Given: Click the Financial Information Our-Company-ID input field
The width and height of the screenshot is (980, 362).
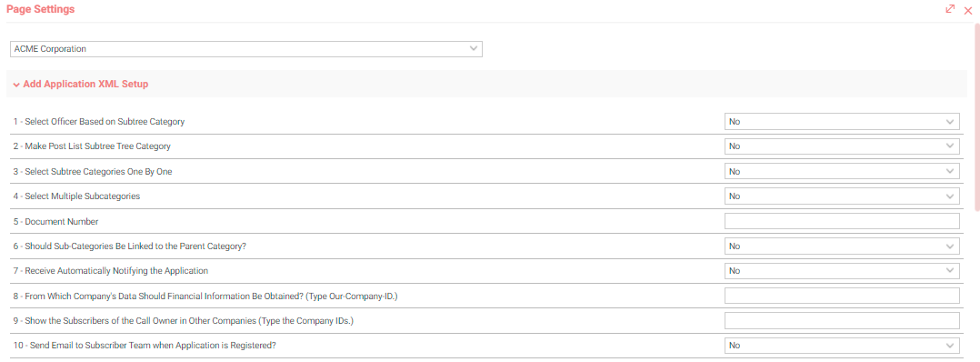Looking at the screenshot, I should 842,296.
